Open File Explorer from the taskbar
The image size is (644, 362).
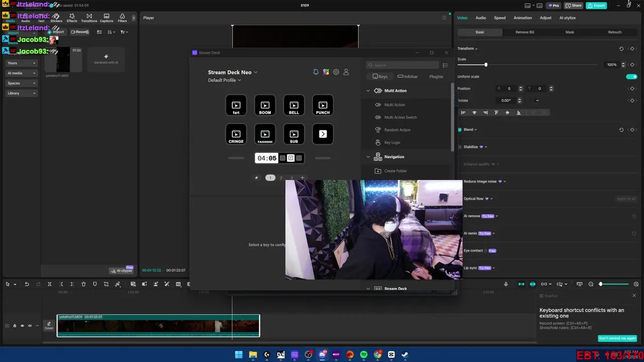point(253,354)
